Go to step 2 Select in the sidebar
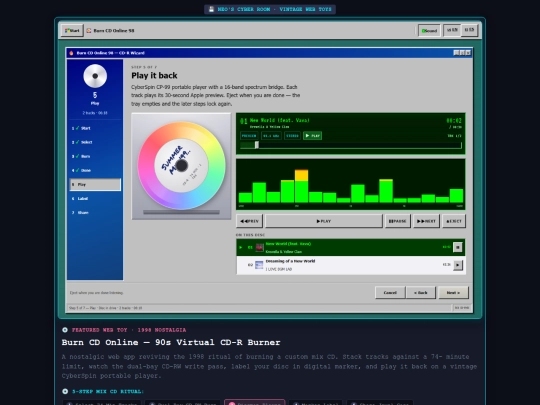The image size is (540, 405). pos(95,142)
